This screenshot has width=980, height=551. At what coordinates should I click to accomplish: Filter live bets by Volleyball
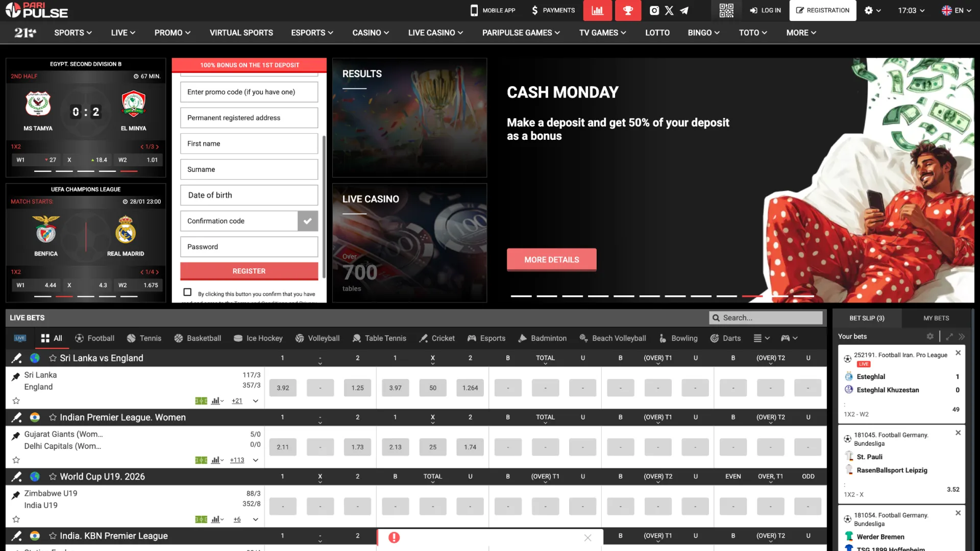pos(317,338)
